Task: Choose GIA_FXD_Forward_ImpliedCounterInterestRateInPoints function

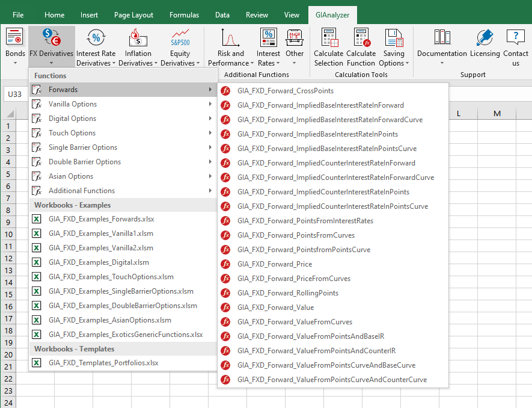Action: 333,192
